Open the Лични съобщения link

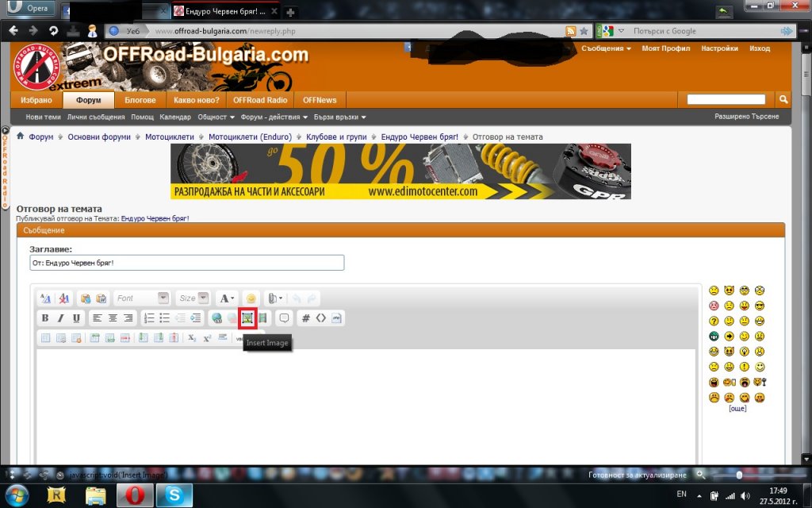coord(96,117)
